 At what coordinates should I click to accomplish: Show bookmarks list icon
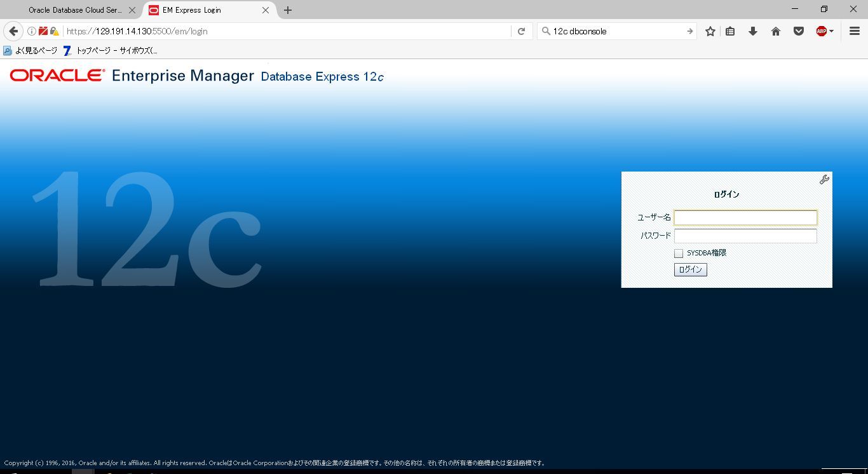[730, 31]
